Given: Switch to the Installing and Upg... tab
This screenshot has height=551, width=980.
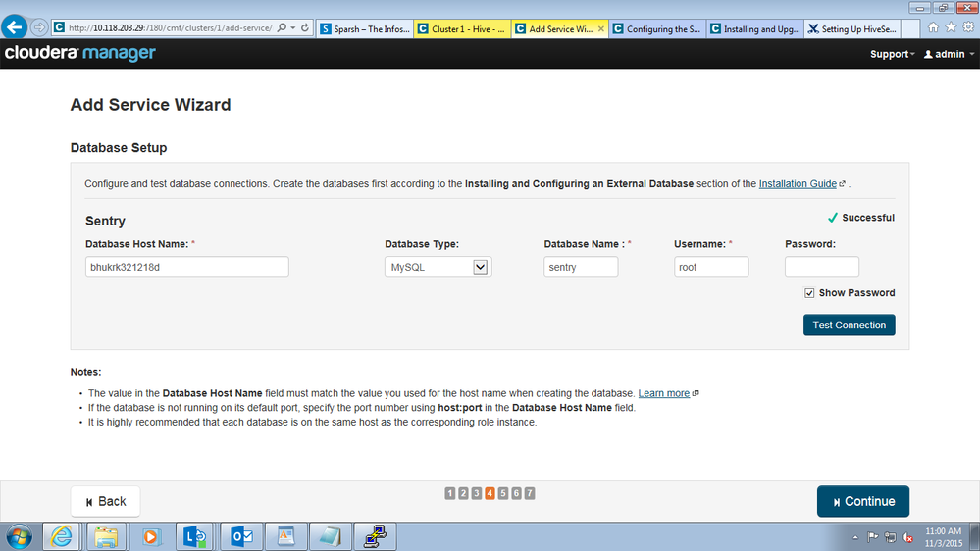Looking at the screenshot, I should click(755, 28).
